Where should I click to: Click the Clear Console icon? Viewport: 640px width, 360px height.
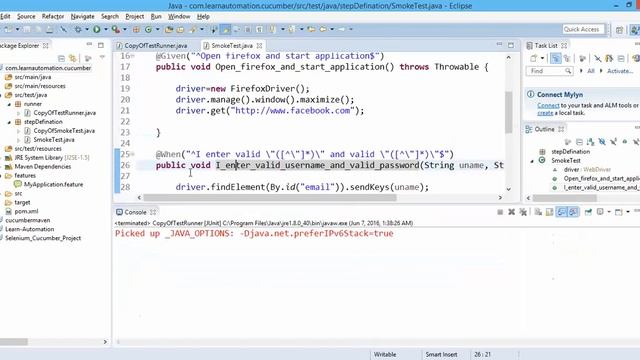(538, 212)
